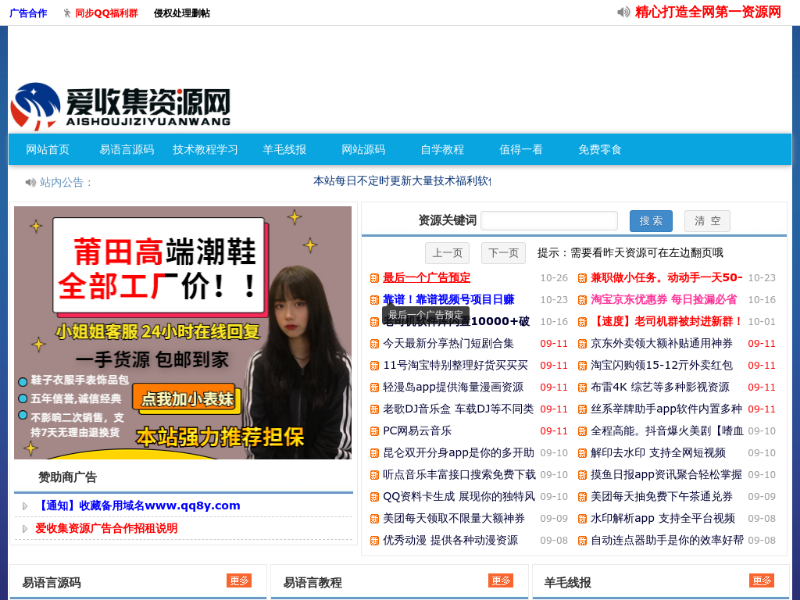Click the orange icon beside 兼职做小任务
Image resolution: width=800 pixels, height=600 pixels.
click(582, 278)
